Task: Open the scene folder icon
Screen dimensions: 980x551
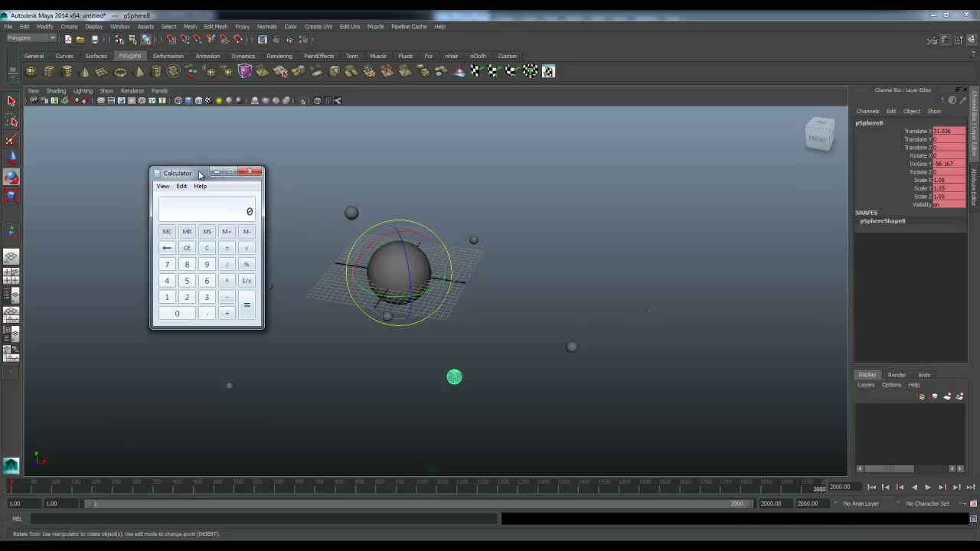Action: (x=80, y=40)
